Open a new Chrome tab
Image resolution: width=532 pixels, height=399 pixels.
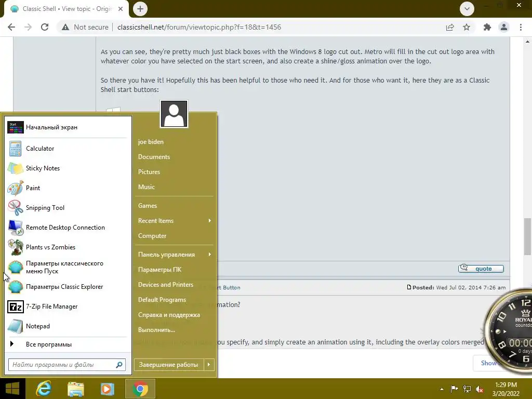pyautogui.click(x=140, y=9)
